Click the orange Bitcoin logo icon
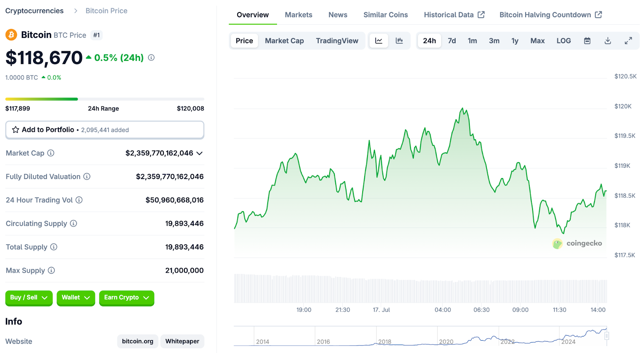This screenshot has height=353, width=644. point(11,35)
